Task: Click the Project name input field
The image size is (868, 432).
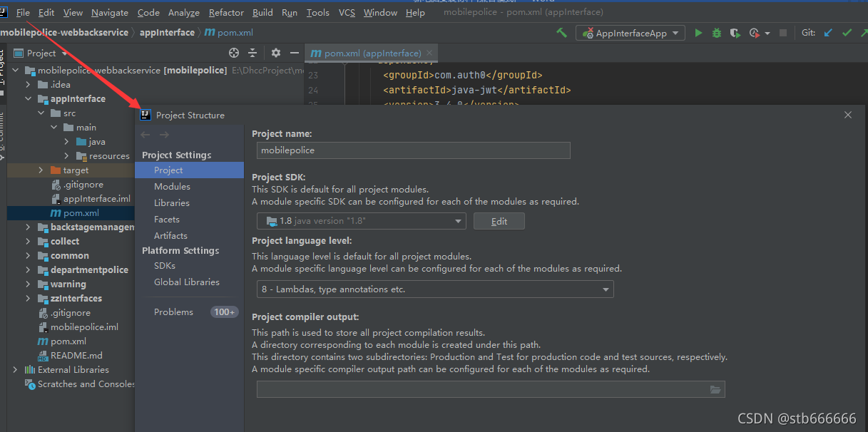Action: click(x=414, y=150)
